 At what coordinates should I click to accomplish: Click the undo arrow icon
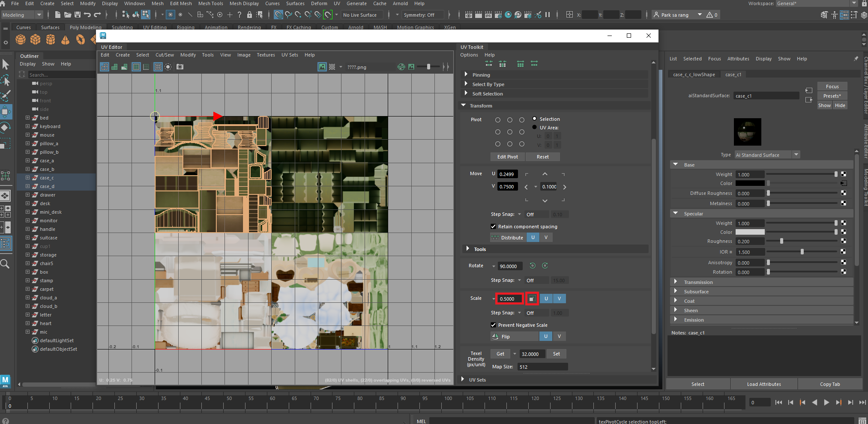87,15
